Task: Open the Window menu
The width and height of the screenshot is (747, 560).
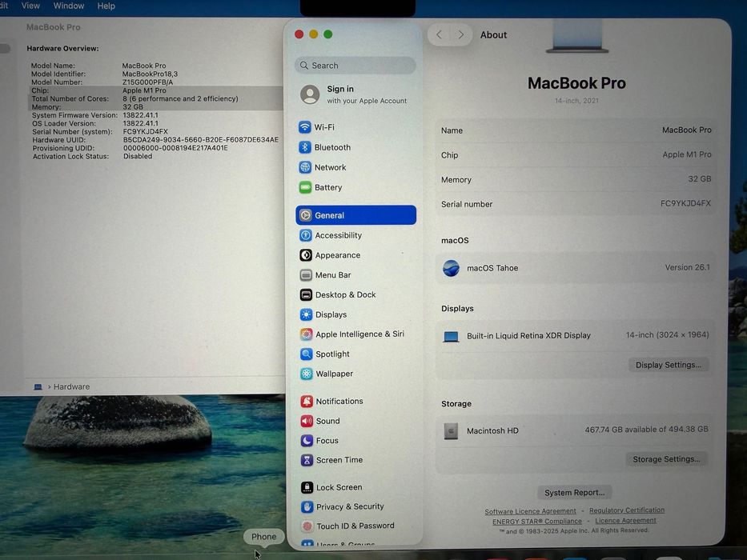Action: coord(69,6)
